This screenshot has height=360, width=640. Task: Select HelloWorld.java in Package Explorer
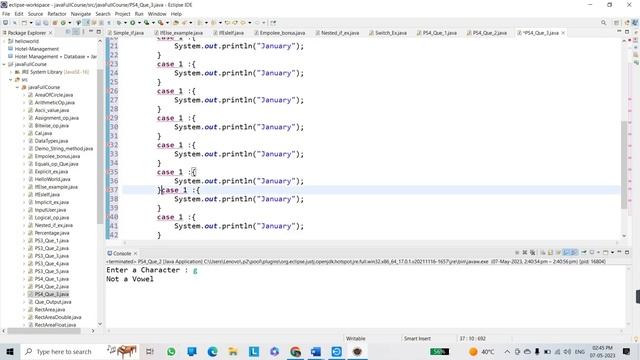tap(52, 179)
